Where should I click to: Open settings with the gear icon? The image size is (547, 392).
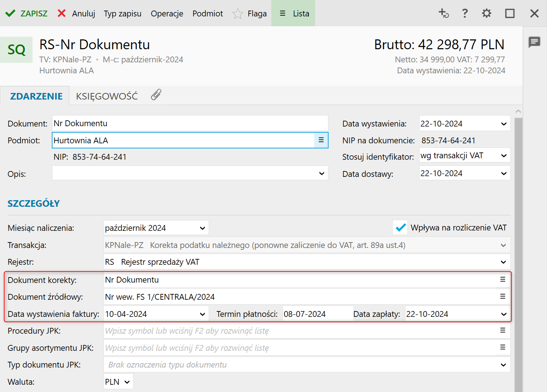pyautogui.click(x=486, y=13)
